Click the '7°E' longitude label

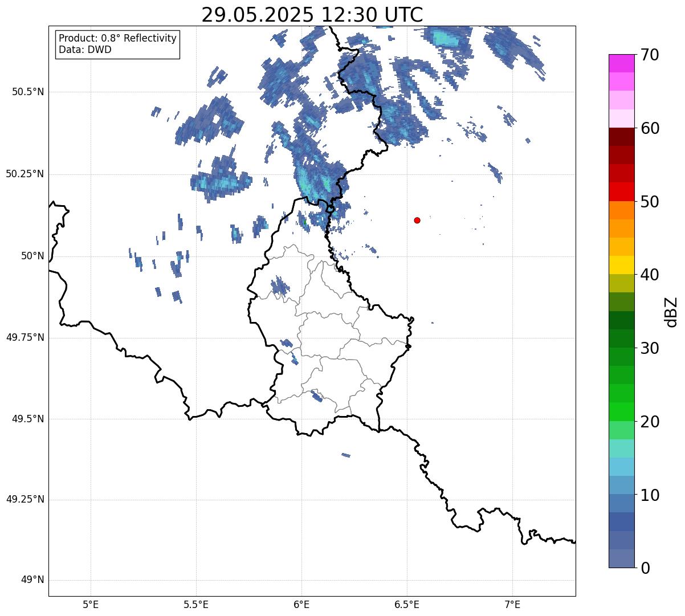(x=512, y=604)
